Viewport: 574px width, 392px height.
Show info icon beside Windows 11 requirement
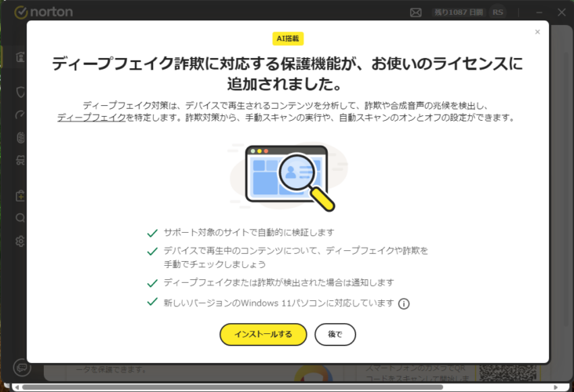tap(404, 303)
